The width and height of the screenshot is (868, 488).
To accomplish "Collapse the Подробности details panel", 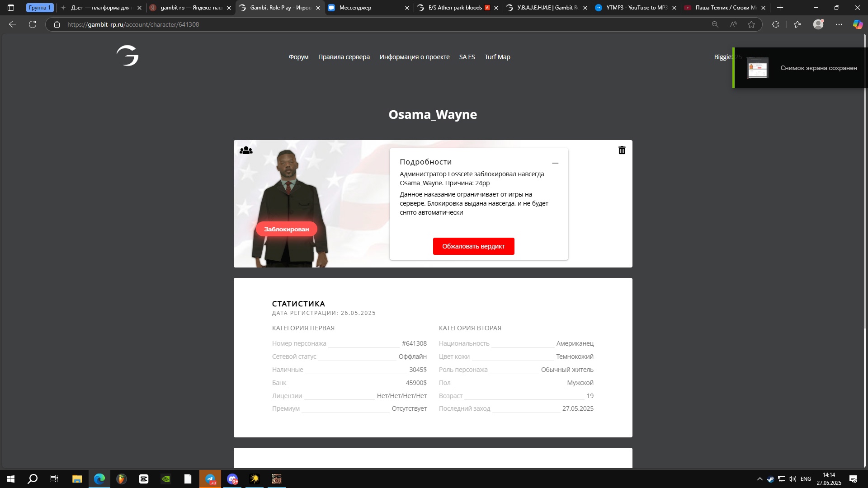I will click(x=555, y=163).
